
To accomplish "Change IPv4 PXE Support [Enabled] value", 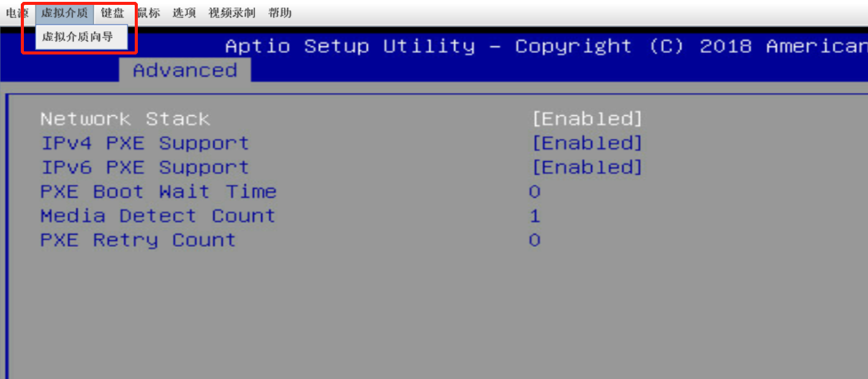I will 587,143.
